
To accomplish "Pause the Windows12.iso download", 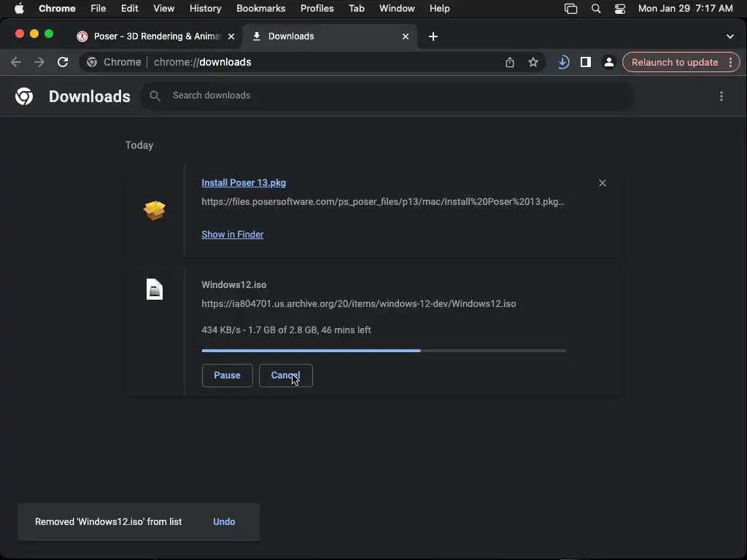I will click(x=228, y=376).
